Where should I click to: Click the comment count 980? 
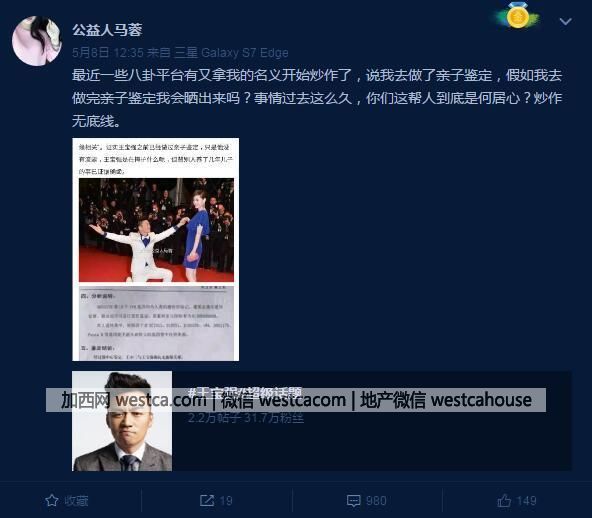click(x=376, y=501)
